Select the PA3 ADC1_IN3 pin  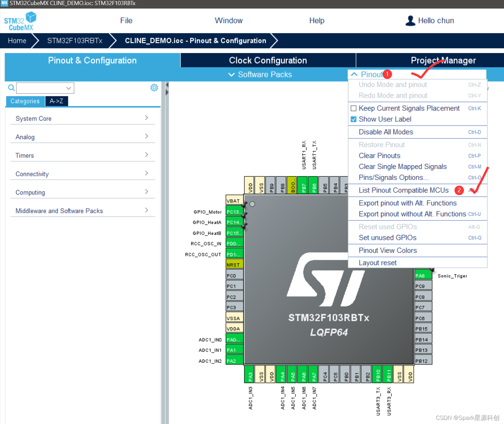pos(249,374)
